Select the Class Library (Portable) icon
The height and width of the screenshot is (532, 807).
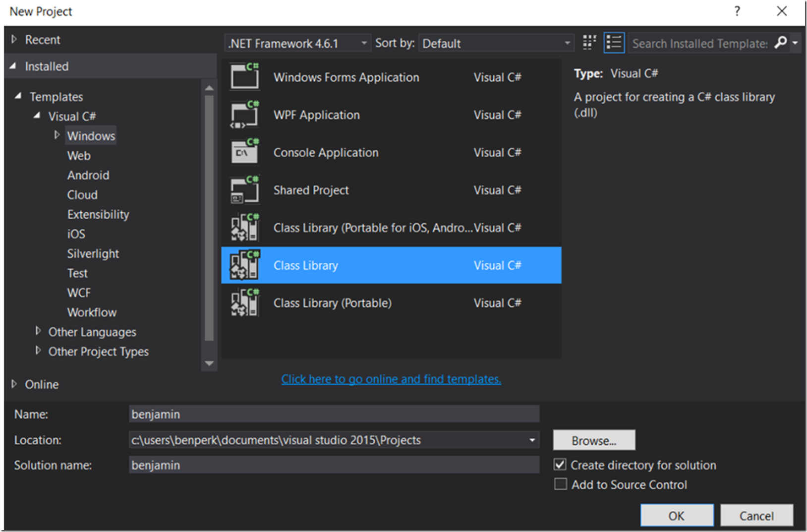[245, 303]
